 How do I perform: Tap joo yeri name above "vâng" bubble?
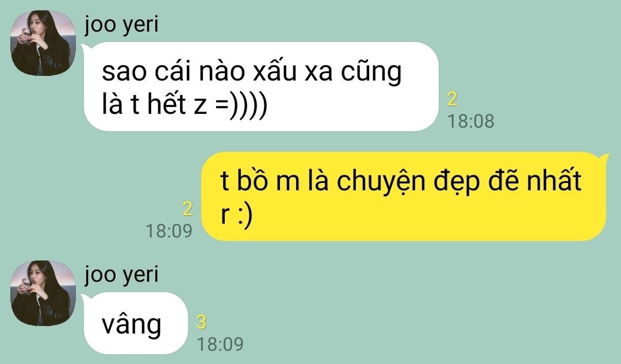[x=121, y=275]
